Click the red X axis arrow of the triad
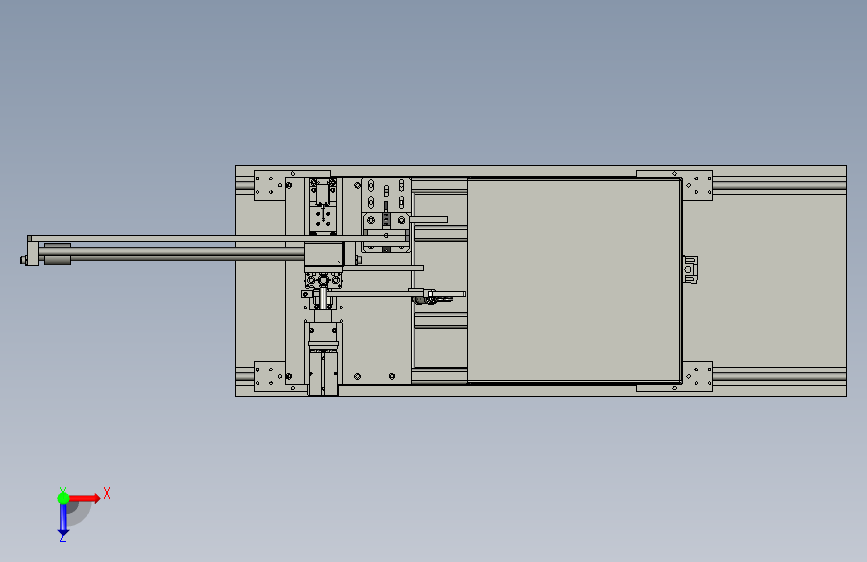This screenshot has height=562, width=867. point(85,498)
